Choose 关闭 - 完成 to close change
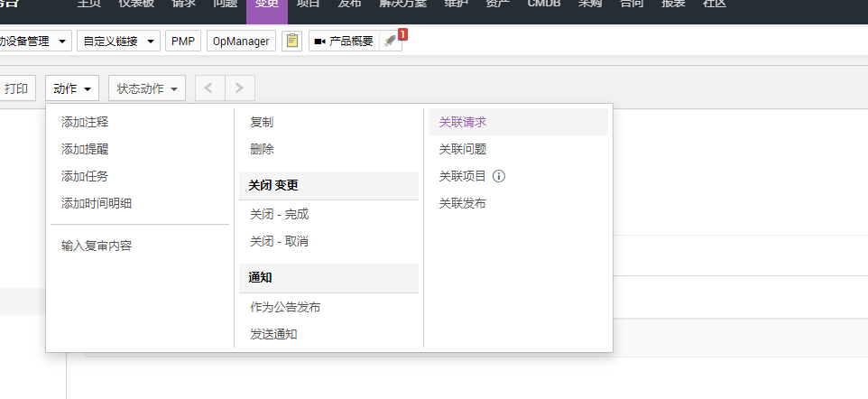Screen dimensions: 868x399 (279, 214)
